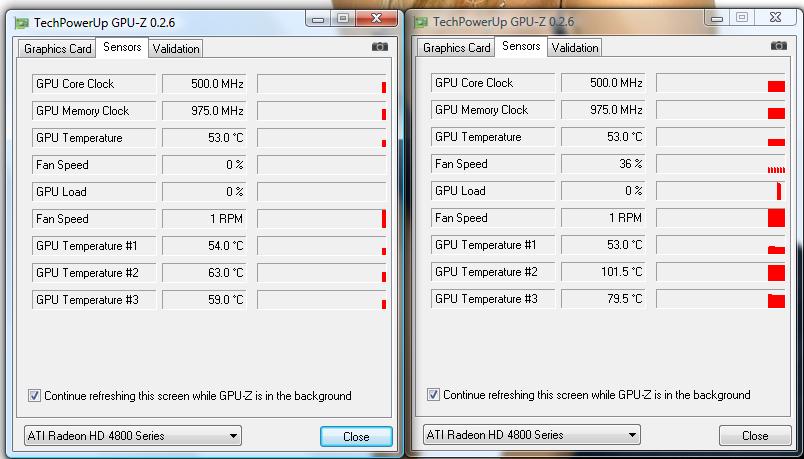Minimize the right GPU-Z window
The image size is (804, 459).
pos(717,18)
